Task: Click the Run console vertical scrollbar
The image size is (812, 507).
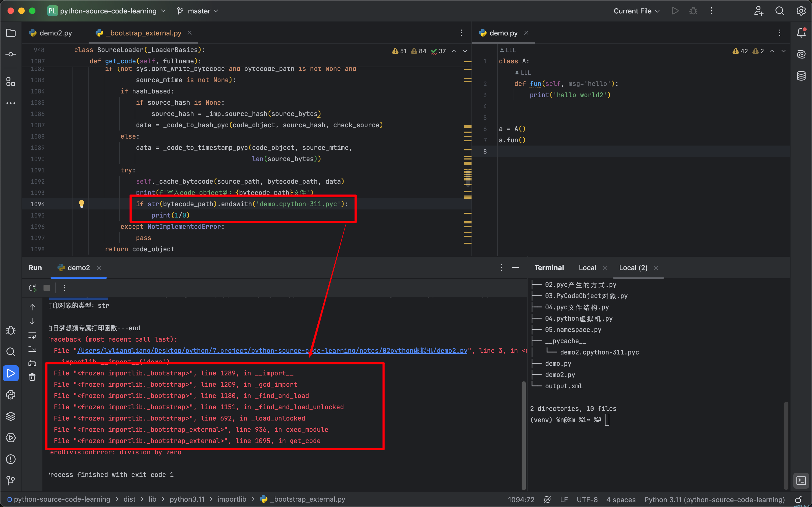Action: pyautogui.click(x=524, y=435)
